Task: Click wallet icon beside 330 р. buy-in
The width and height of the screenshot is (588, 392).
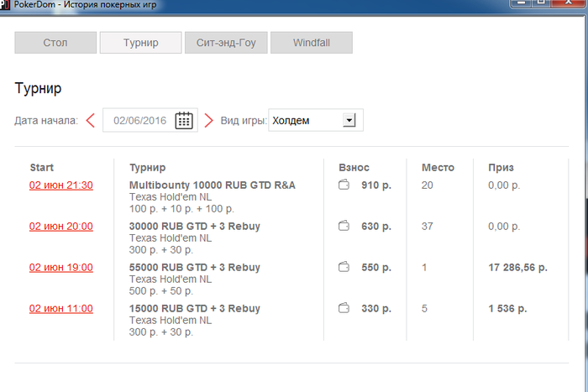Action: pyautogui.click(x=344, y=308)
